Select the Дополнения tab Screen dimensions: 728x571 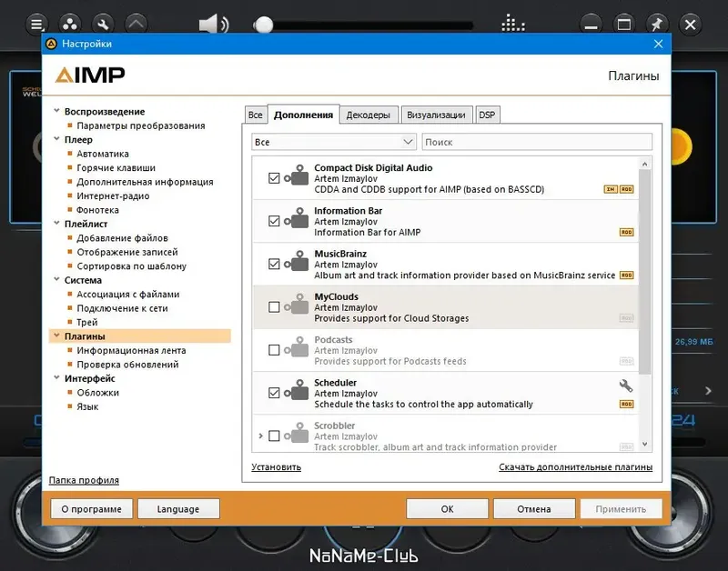(304, 115)
